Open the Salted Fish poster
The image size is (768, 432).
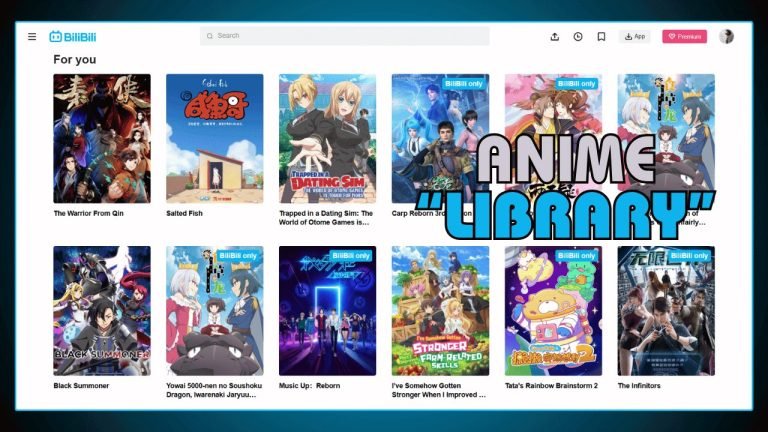(x=214, y=138)
